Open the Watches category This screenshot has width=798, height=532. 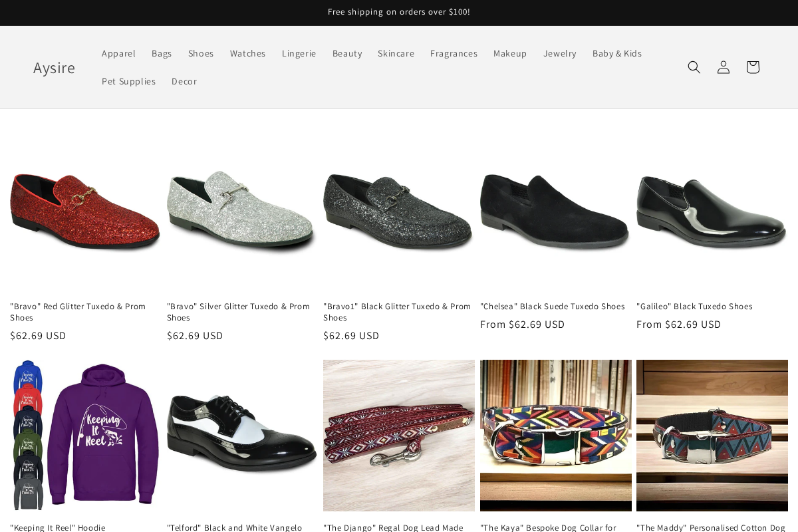coord(247,53)
